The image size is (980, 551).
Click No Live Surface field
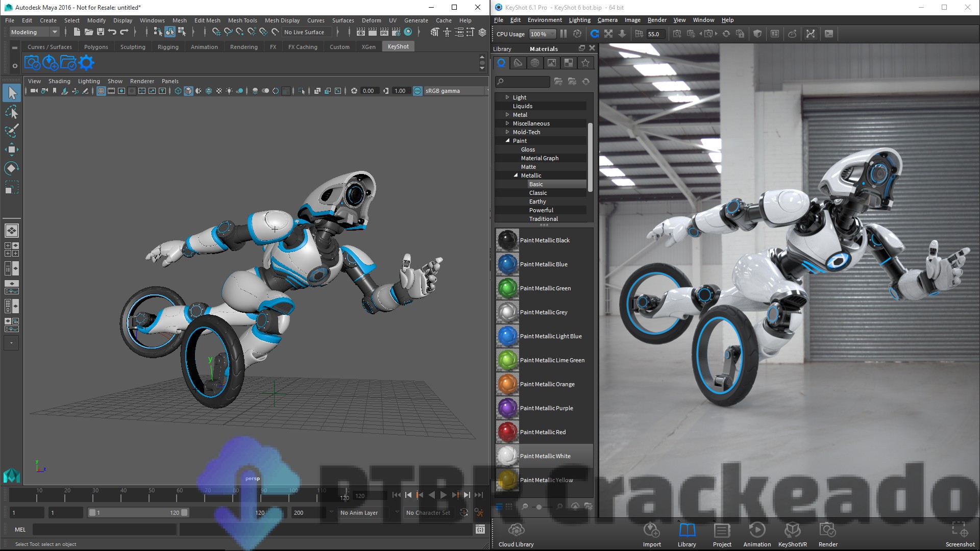pos(307,32)
